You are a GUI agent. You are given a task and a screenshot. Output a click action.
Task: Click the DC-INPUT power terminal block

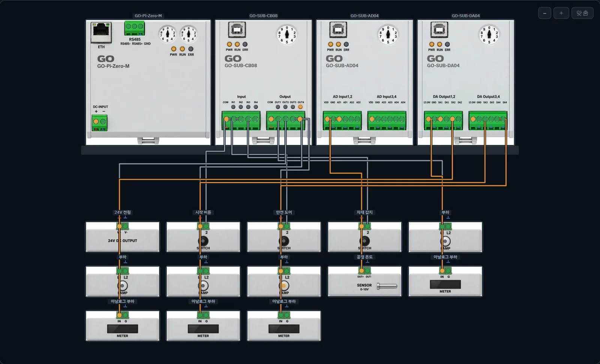point(100,123)
